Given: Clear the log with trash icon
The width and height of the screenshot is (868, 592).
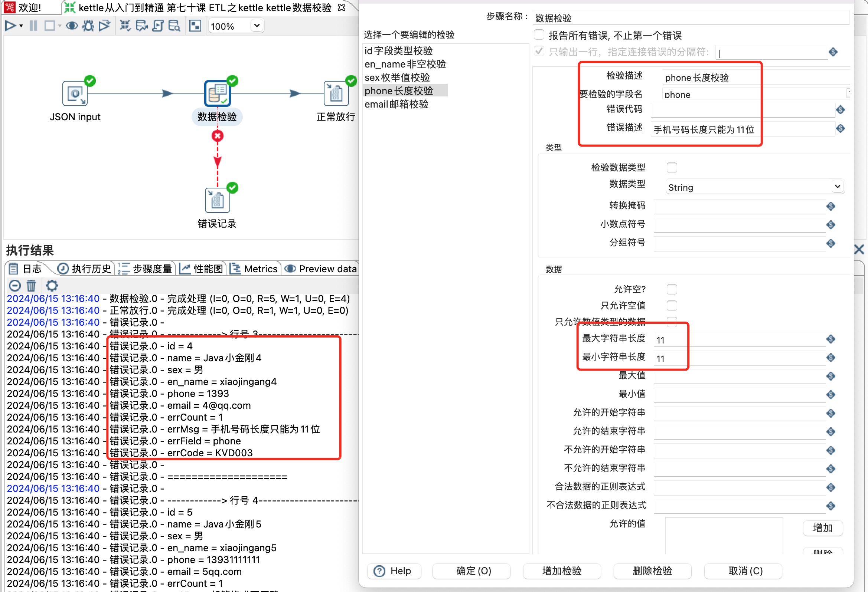Looking at the screenshot, I should point(32,286).
